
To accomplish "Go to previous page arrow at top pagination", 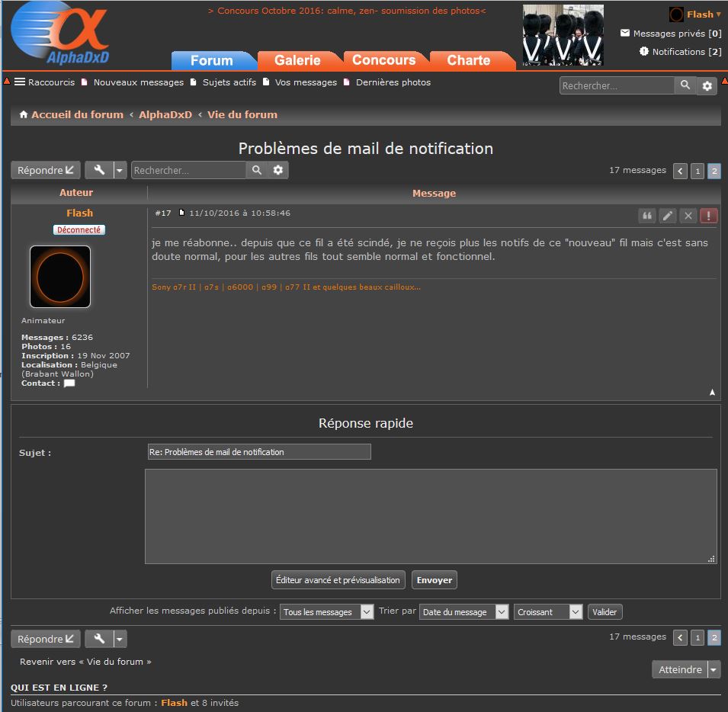I will tap(680, 171).
